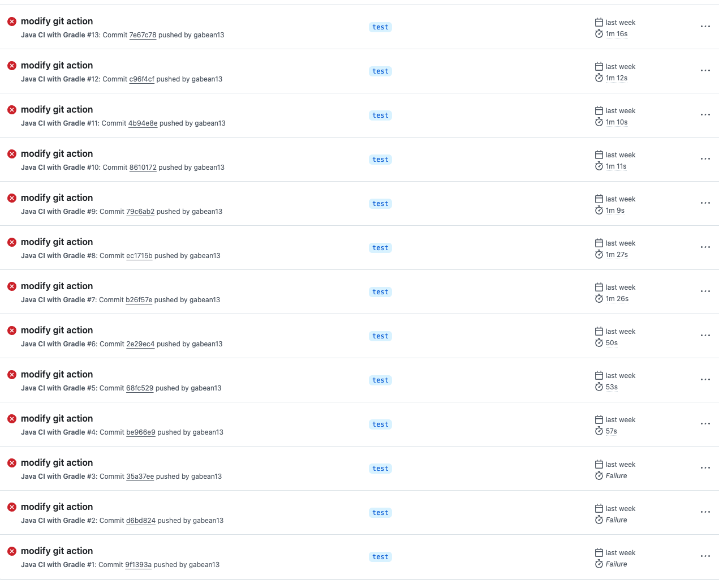Click stopwatch icon beside 1m 27s duration

coord(599,255)
